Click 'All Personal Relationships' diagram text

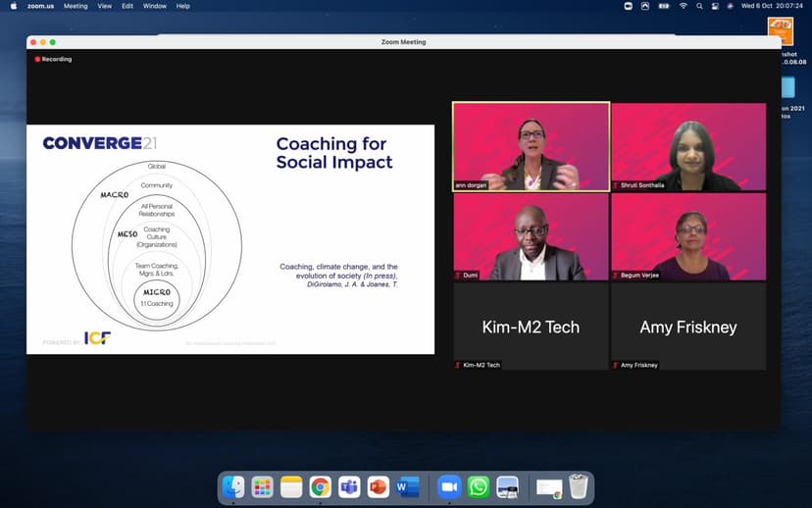[x=156, y=210]
